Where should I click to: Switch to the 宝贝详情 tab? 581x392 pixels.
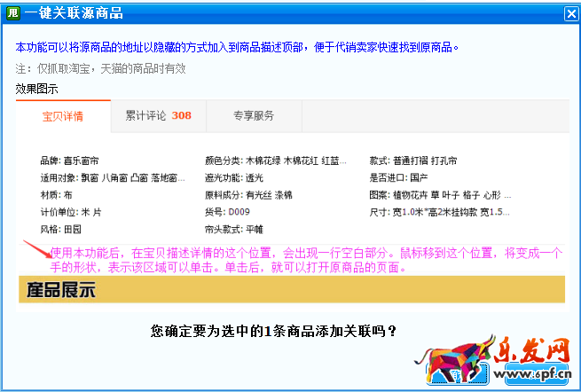[x=63, y=116]
